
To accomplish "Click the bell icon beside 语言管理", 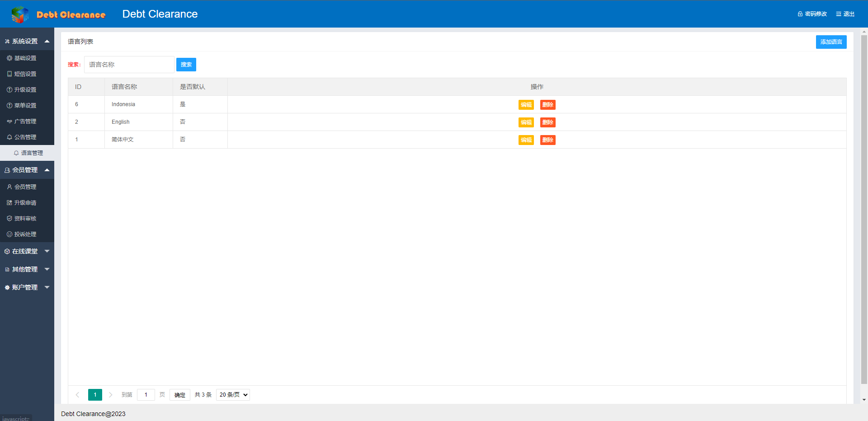I will [x=16, y=153].
